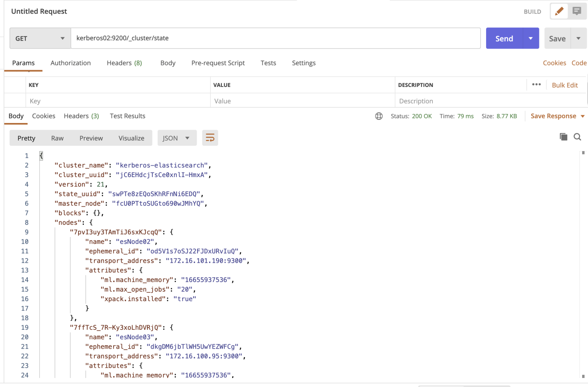The height and width of the screenshot is (387, 588).
Task: Toggle the wrap lines icon
Action: (x=210, y=138)
